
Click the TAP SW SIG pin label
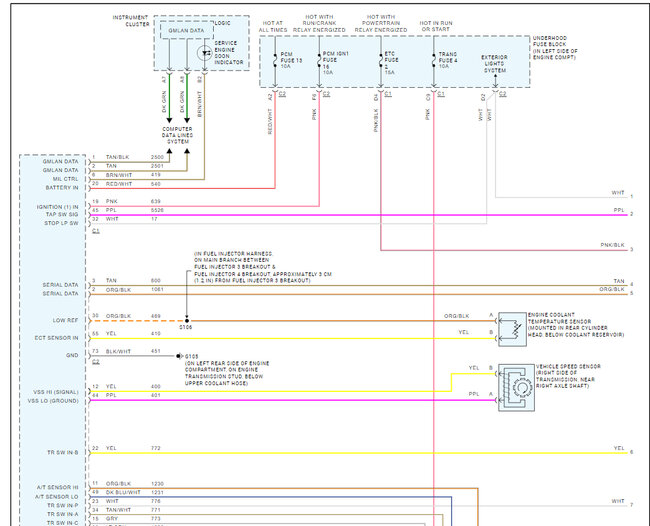point(62,214)
